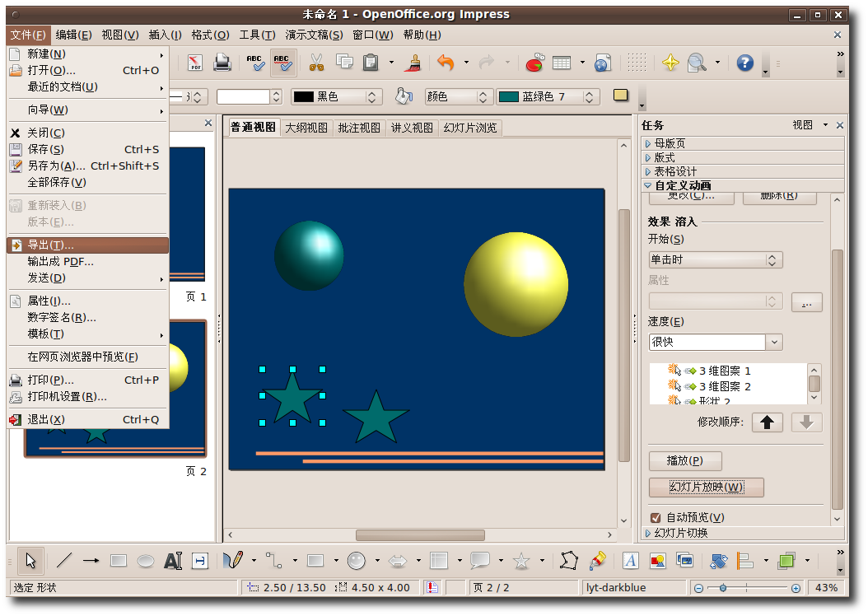Select the Smiley symbol shapes tool
Screen dimensions: 868x616
357,561
